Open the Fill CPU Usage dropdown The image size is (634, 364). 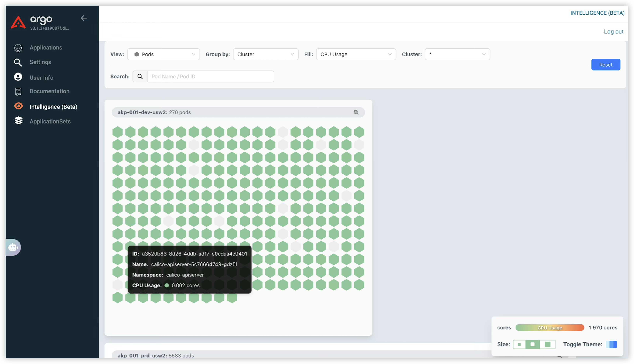(x=356, y=54)
